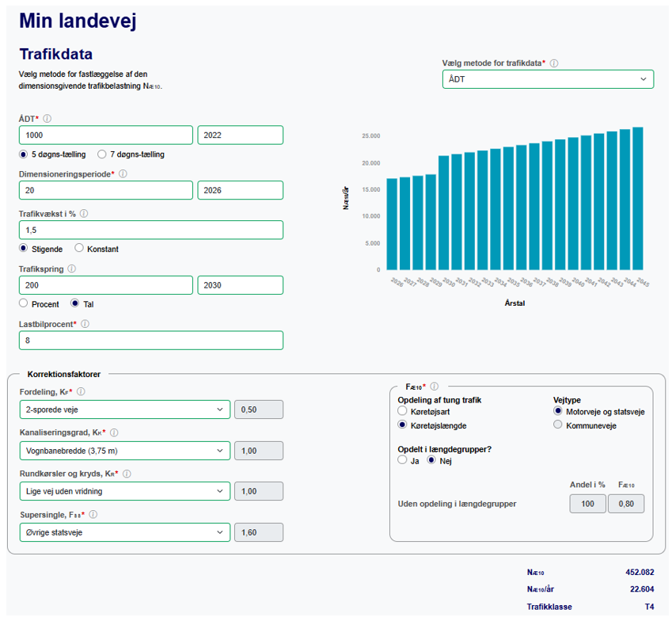Open the Supersingle Øvrige statsveje dropdown
Screen dimensions: 672x621
(124, 532)
